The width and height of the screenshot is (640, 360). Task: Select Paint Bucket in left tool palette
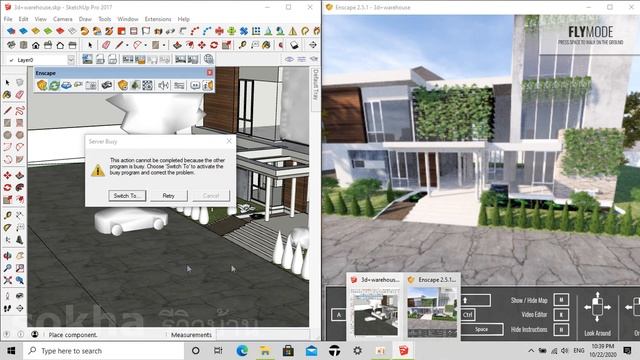click(x=7, y=95)
